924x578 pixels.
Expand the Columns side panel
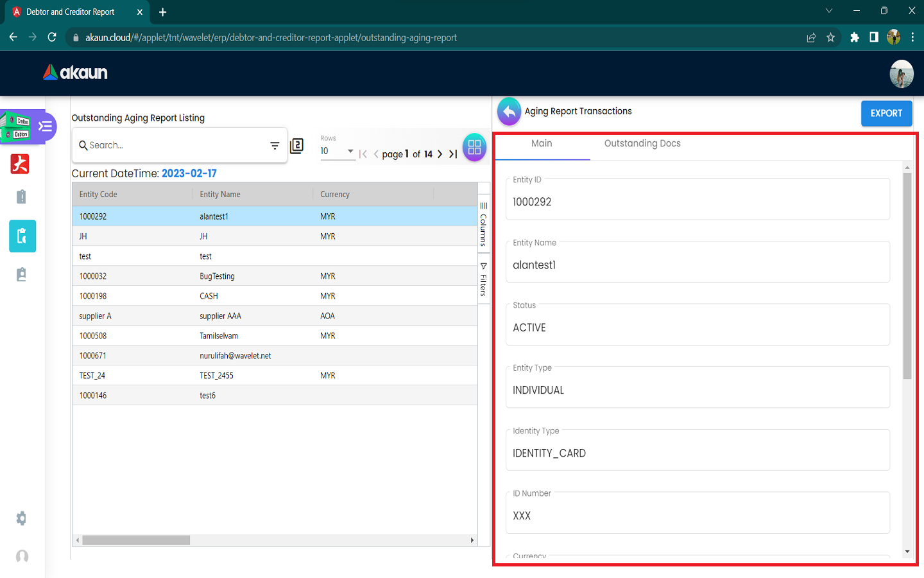[484, 225]
